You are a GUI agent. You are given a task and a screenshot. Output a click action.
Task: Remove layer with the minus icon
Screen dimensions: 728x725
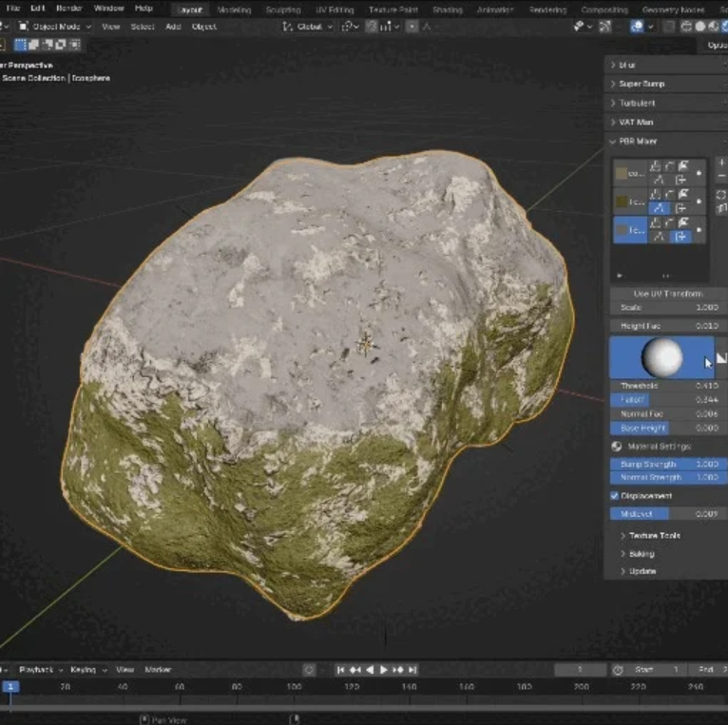click(x=721, y=177)
